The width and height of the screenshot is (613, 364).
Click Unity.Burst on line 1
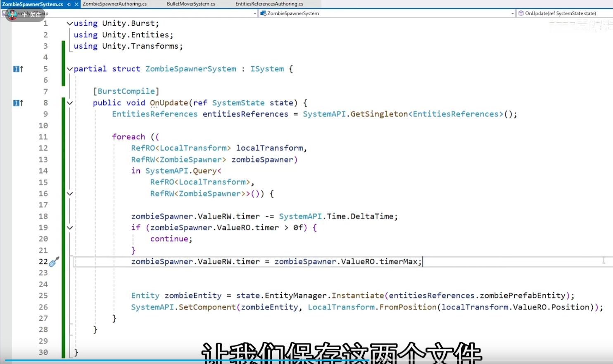pyautogui.click(x=128, y=24)
